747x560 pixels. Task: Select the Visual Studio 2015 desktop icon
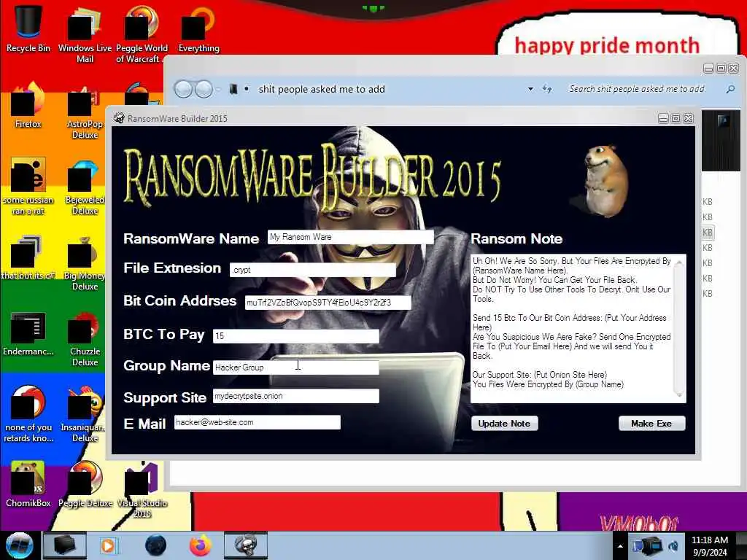[142, 489]
